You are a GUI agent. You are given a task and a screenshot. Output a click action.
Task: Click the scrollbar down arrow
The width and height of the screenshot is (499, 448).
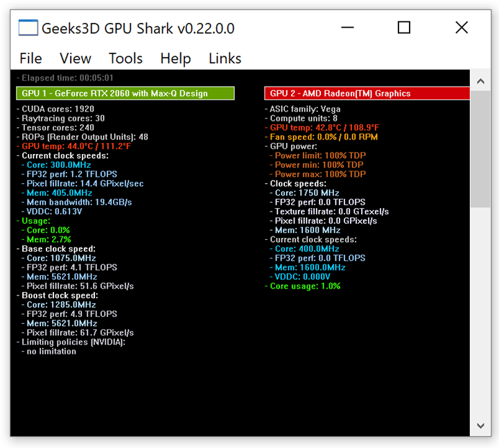pos(480,426)
